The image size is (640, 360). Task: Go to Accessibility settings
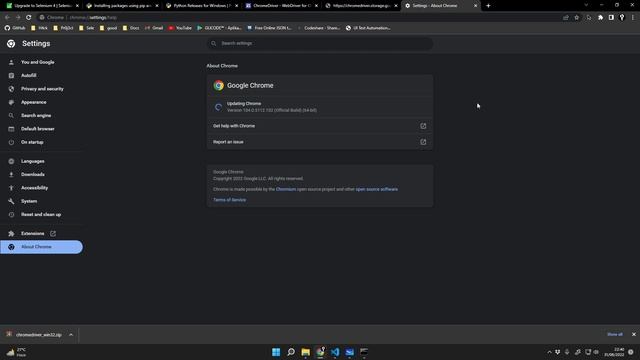(34, 188)
